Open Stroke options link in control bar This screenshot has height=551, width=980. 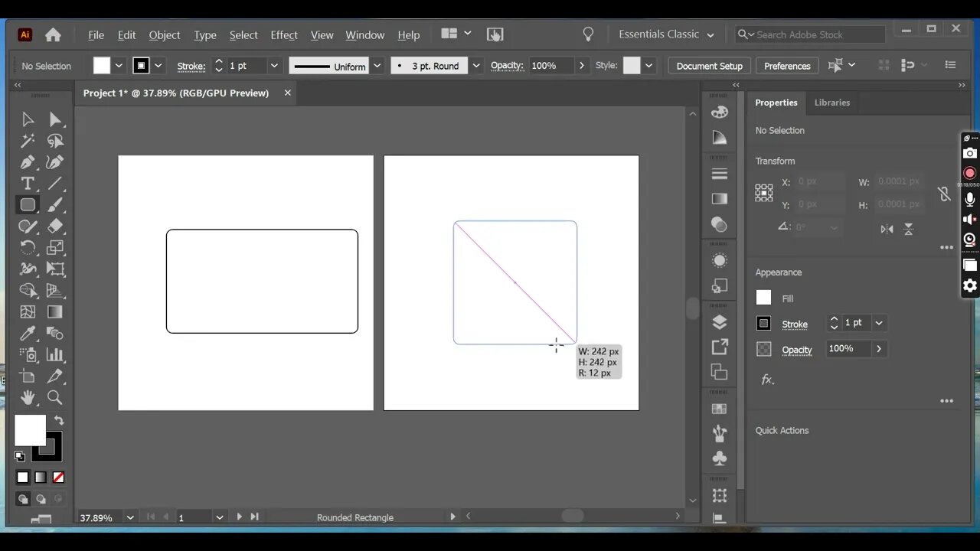point(191,66)
